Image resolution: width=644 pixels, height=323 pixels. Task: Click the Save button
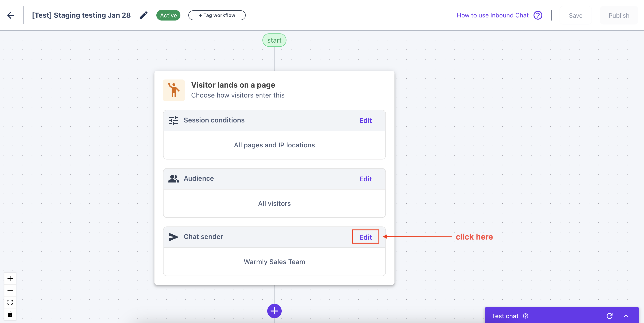[575, 15]
